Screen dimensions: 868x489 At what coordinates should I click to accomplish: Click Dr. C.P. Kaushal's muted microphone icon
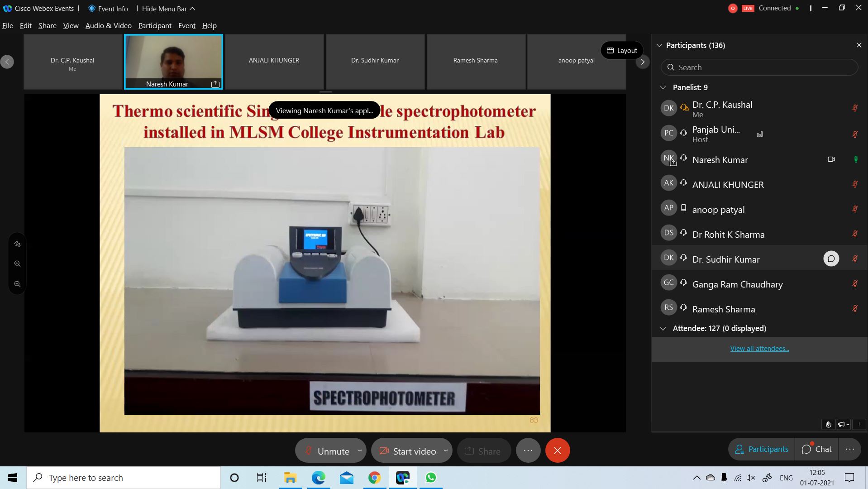point(855,108)
